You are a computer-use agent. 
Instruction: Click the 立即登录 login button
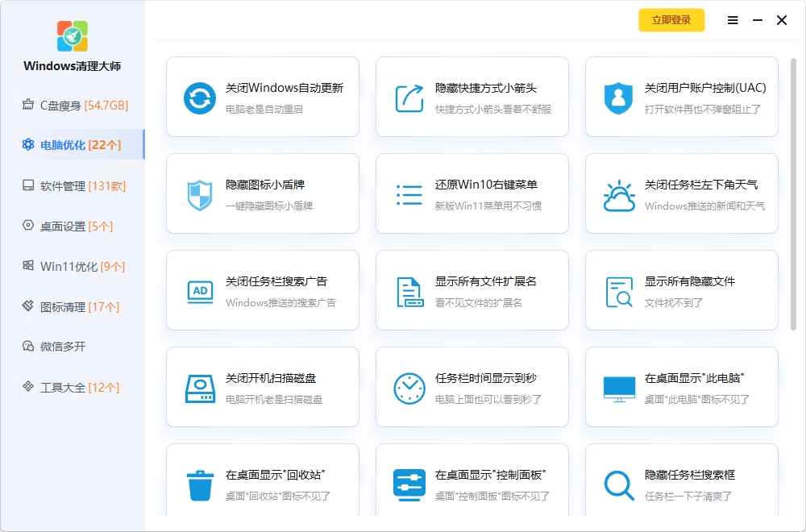coord(671,20)
